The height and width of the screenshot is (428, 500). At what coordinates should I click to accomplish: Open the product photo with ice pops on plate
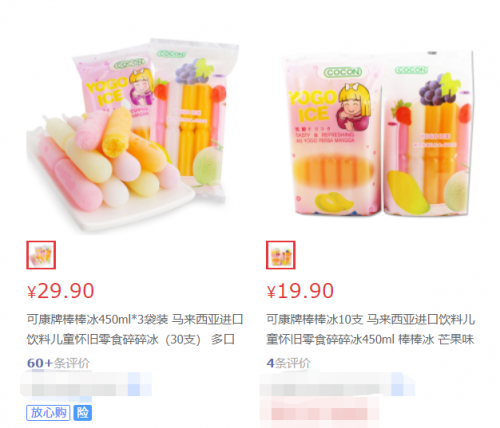133,135
